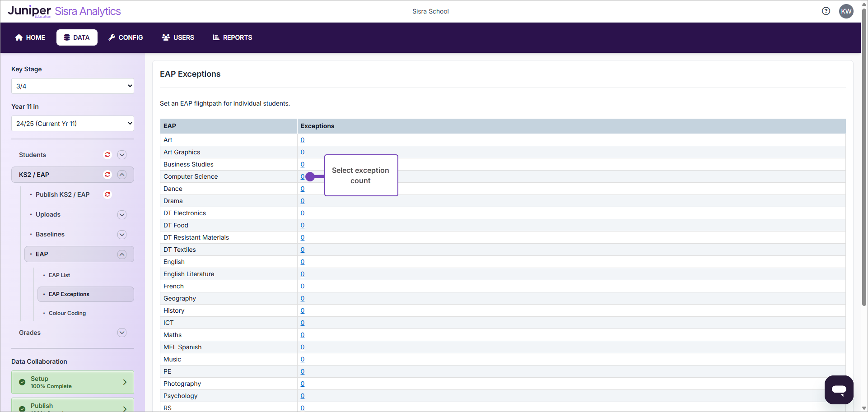
Task: Open the Config menu
Action: coord(126,37)
